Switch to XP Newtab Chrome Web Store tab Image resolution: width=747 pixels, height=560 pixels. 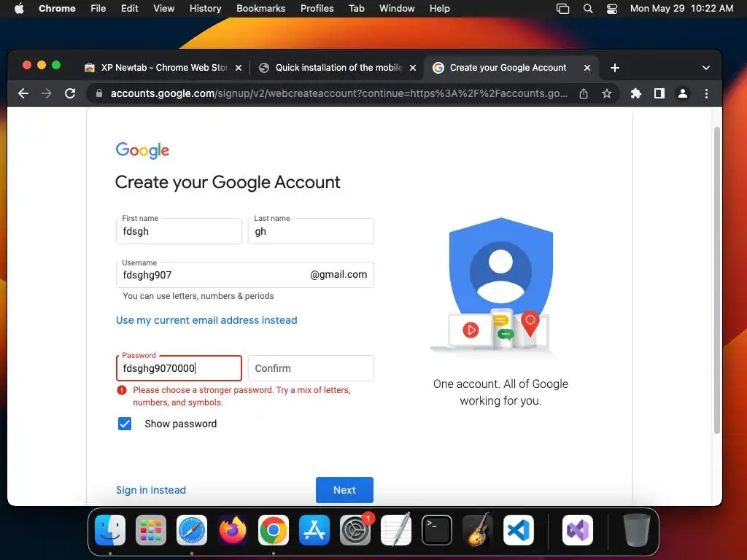tap(164, 68)
